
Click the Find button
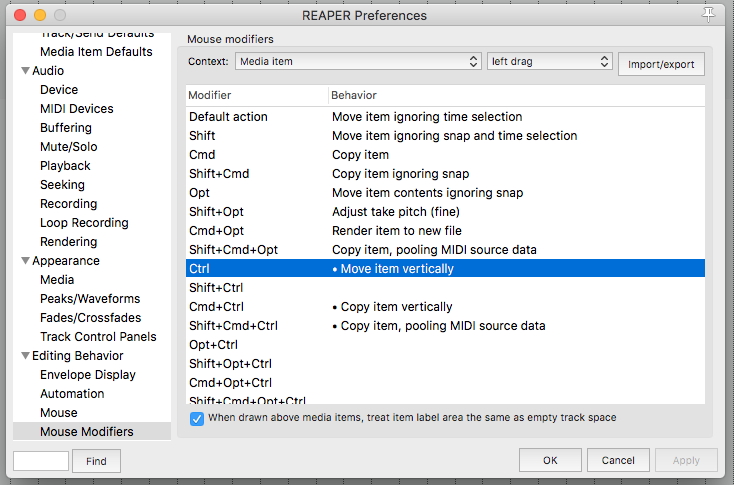click(x=96, y=461)
